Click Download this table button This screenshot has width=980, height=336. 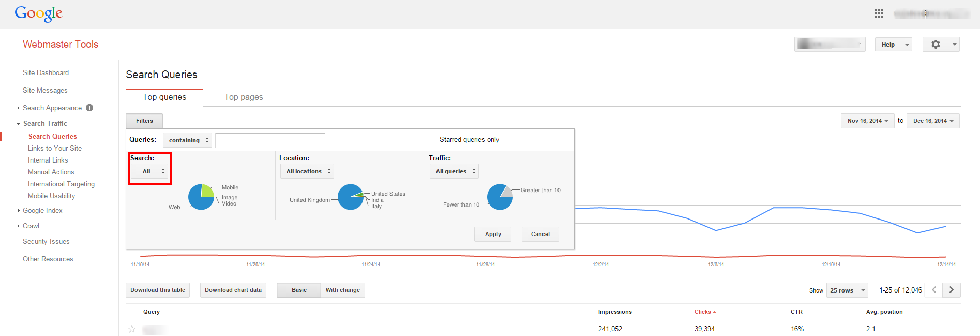(157, 290)
